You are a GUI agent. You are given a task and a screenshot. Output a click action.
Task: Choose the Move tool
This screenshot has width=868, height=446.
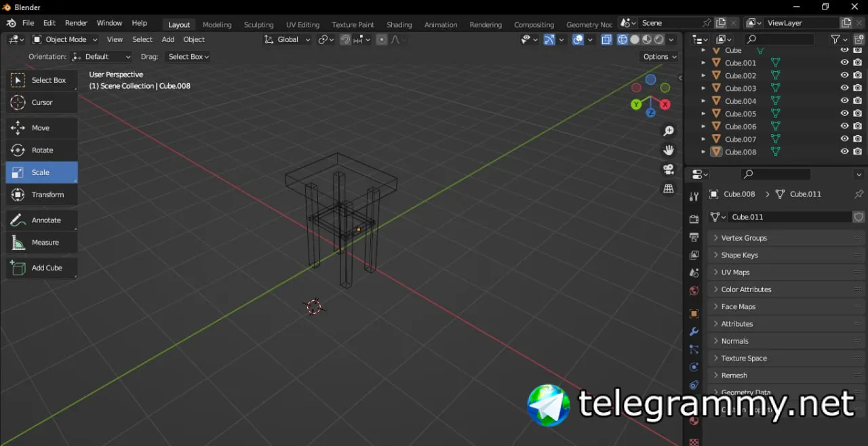click(41, 128)
